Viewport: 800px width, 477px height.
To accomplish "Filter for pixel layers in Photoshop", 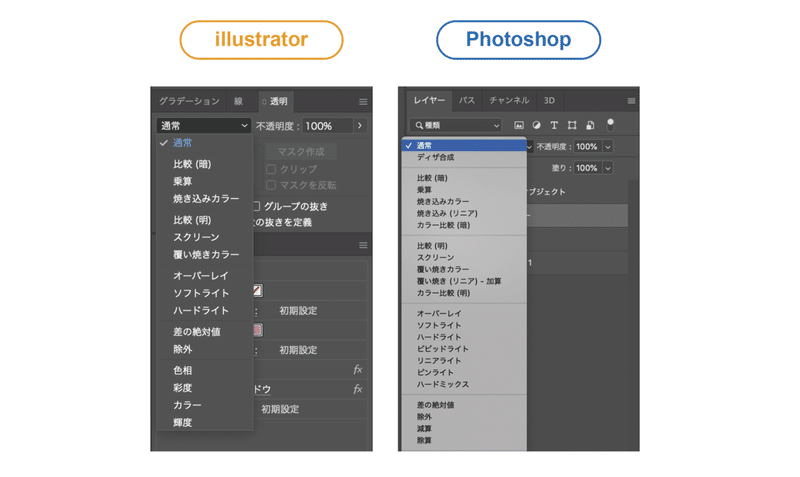I will pyautogui.click(x=519, y=125).
